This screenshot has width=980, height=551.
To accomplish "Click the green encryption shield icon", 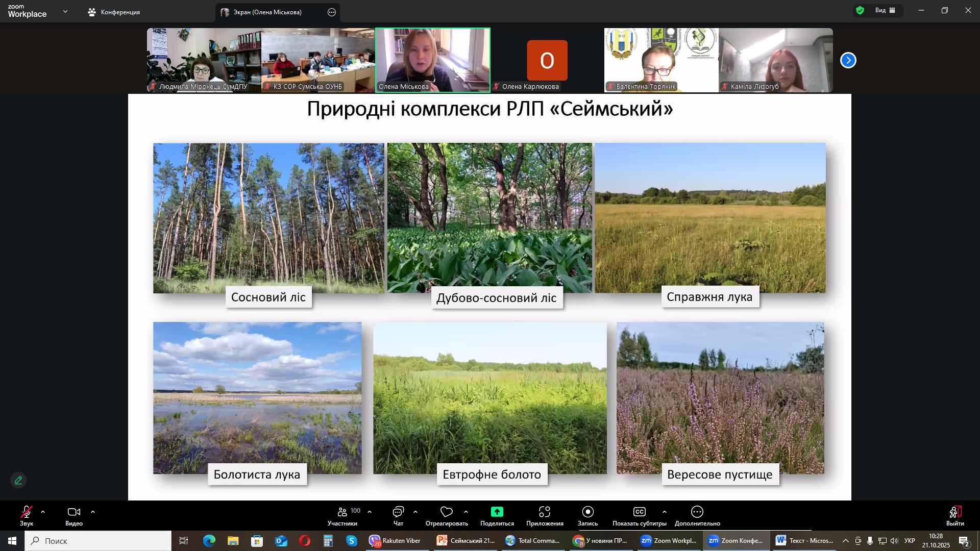I will (x=860, y=10).
